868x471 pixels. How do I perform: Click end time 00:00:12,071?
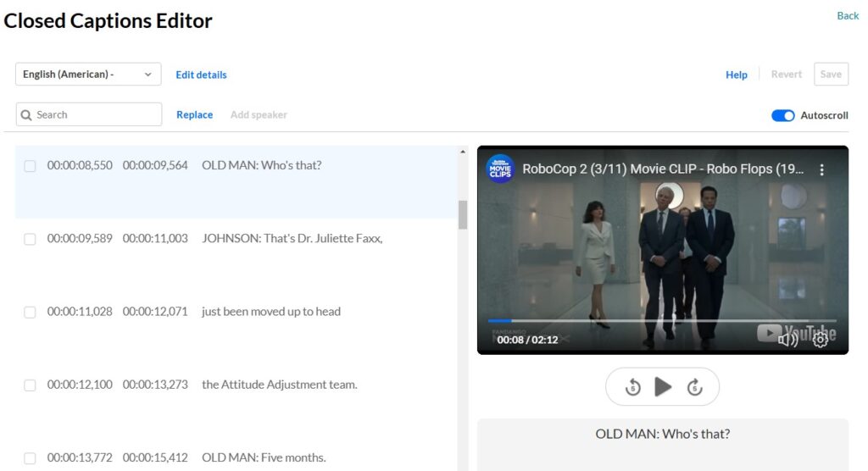click(155, 311)
